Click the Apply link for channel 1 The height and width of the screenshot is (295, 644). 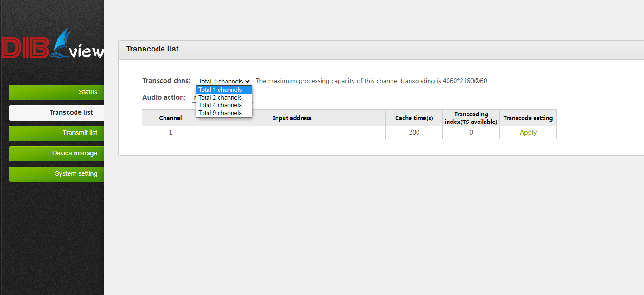(x=528, y=133)
